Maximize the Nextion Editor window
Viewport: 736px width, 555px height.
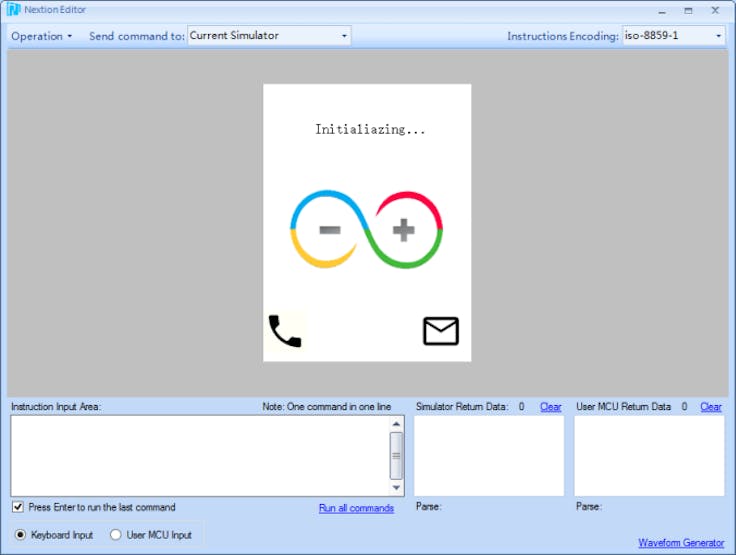688,10
